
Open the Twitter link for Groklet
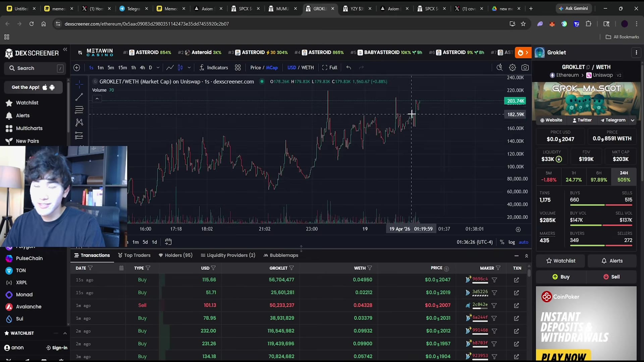582,120
